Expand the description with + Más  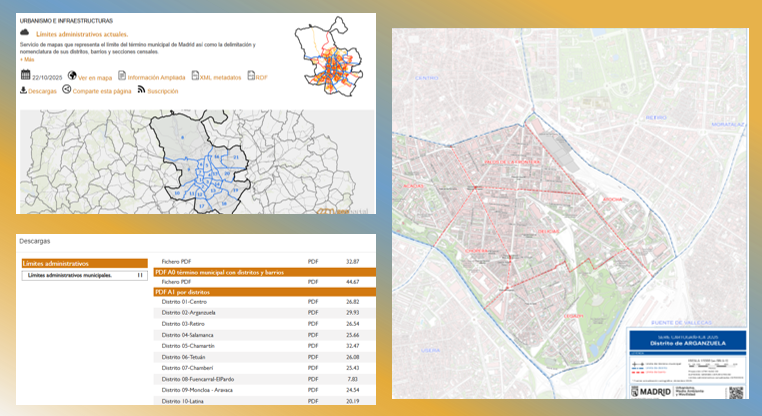pyautogui.click(x=27, y=59)
